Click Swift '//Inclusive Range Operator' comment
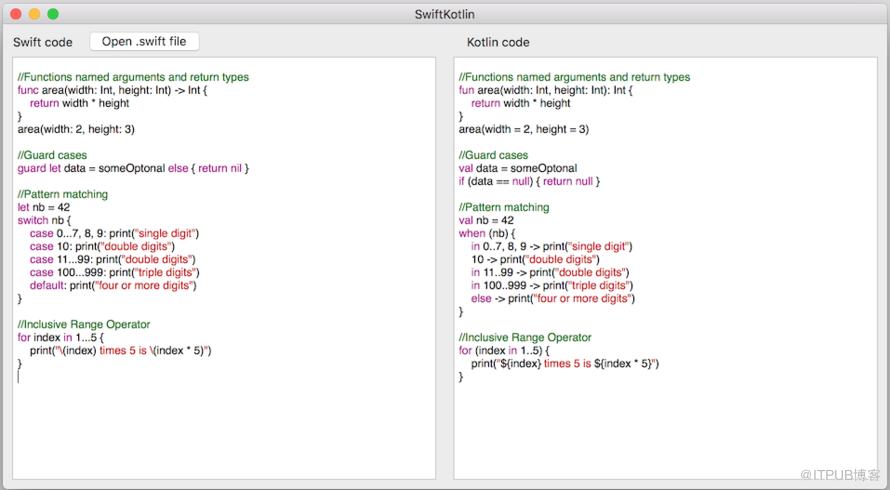Screen dimensions: 890x490 point(84,324)
